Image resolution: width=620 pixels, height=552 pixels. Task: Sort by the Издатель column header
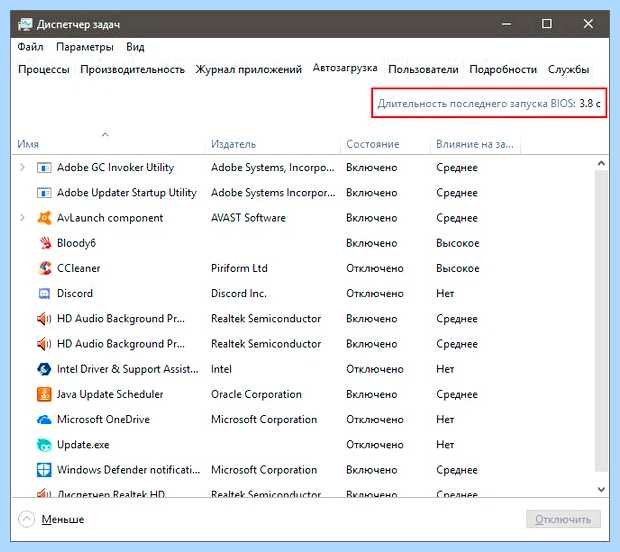pyautogui.click(x=233, y=144)
